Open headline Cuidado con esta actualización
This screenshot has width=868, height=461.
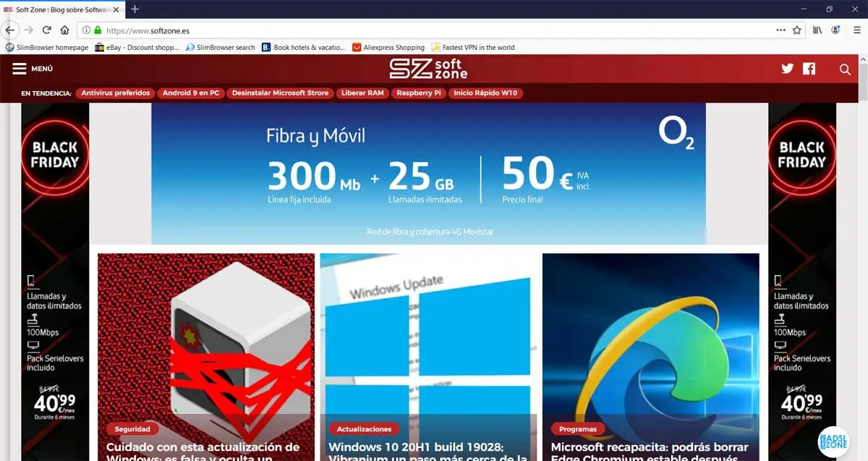pos(203,451)
